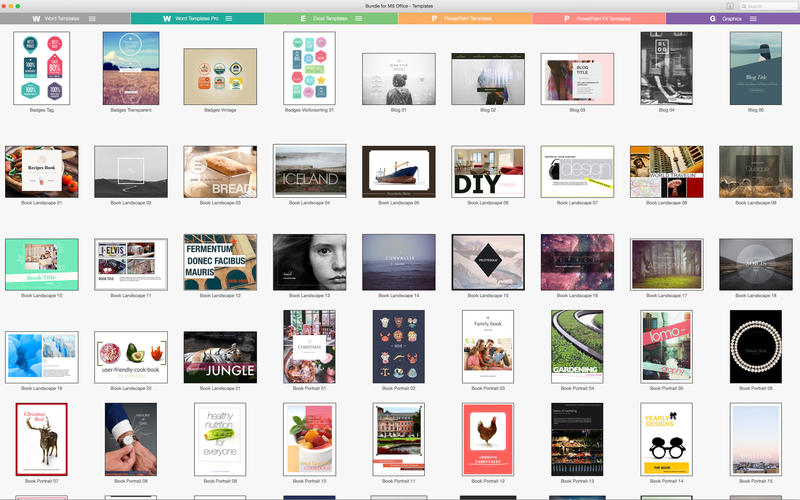Click the Book Portrait 04 label
Image resolution: width=800 pixels, height=500 pixels.
(577, 388)
